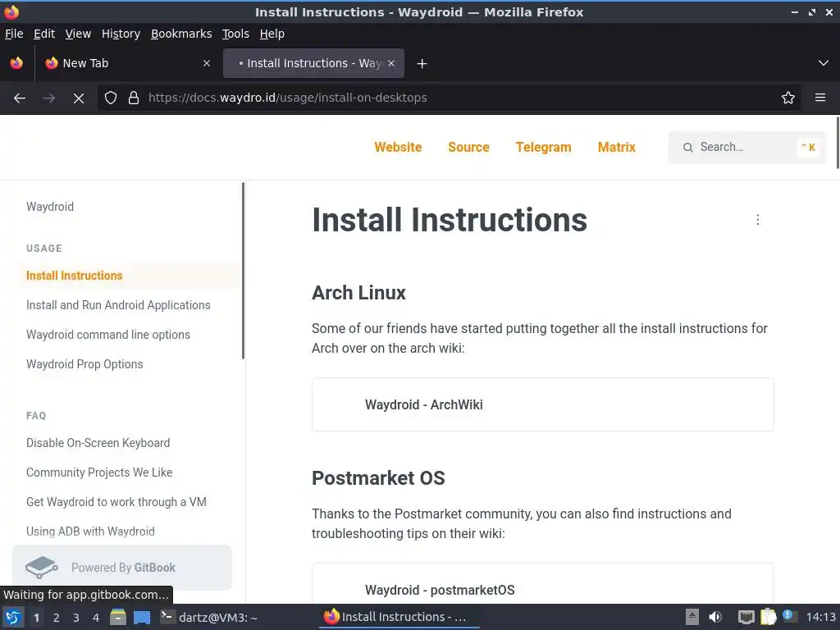Image resolution: width=840 pixels, height=630 pixels.
Task: Click the Firefox Install Instructions taskbar entry
Action: pyautogui.click(x=399, y=617)
